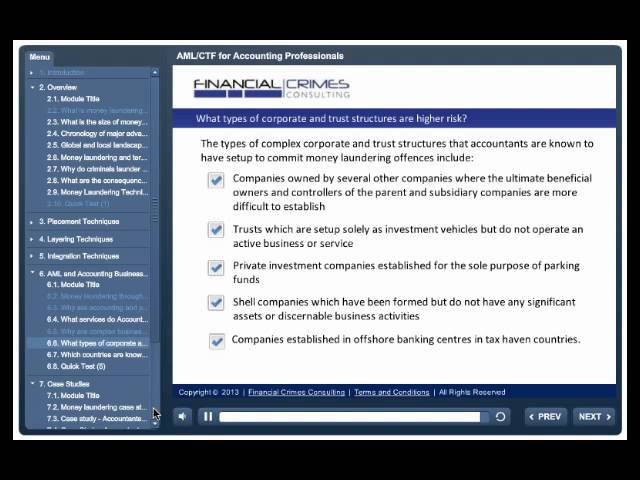This screenshot has width=640, height=480.
Task: Open the Menu tab
Action: tap(39, 57)
